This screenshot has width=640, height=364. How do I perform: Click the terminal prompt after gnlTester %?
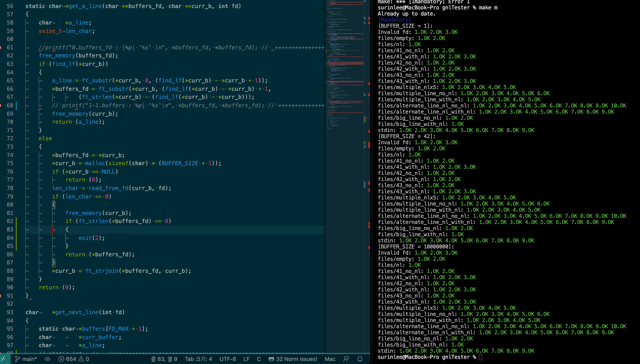(480, 357)
